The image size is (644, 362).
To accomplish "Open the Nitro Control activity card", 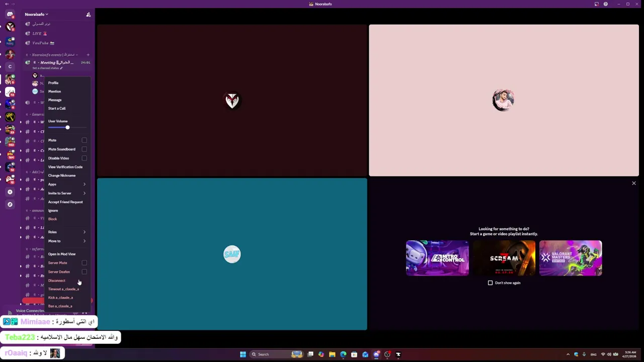I will [437, 258].
